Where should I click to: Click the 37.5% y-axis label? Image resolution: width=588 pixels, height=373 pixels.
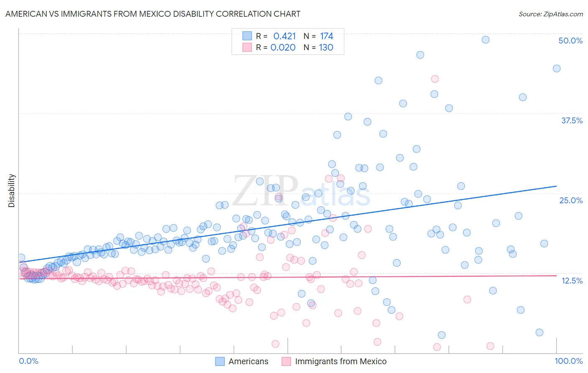pos(572,120)
